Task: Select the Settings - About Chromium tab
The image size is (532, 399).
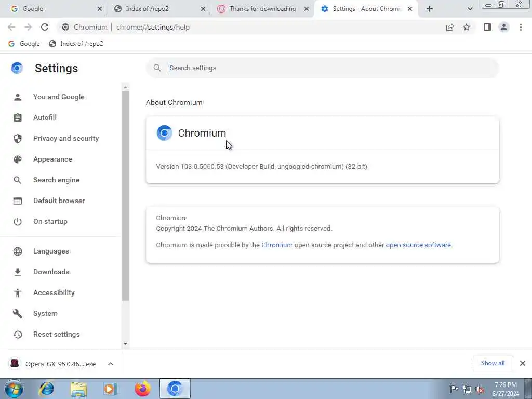Action: click(x=366, y=9)
